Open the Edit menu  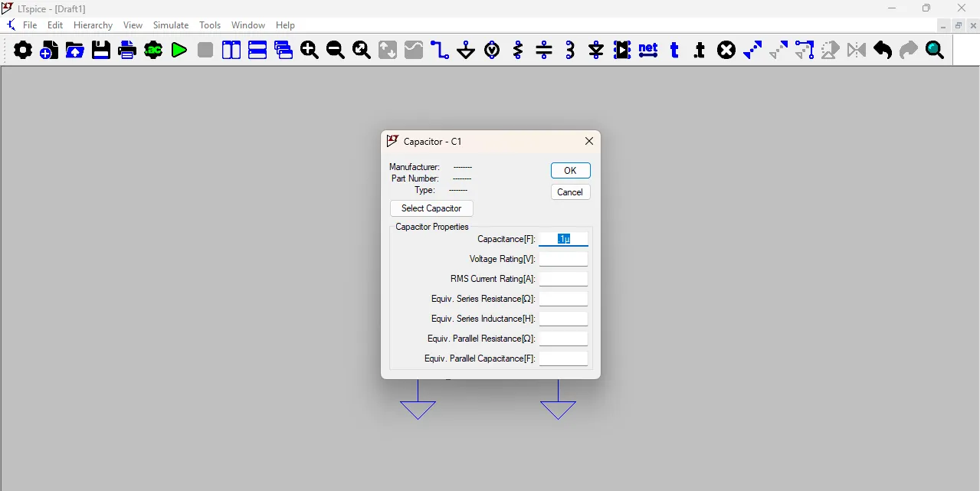tap(55, 25)
